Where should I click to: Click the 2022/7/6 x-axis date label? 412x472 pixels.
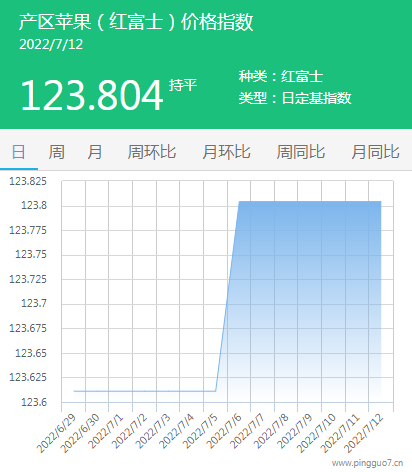[224, 431]
